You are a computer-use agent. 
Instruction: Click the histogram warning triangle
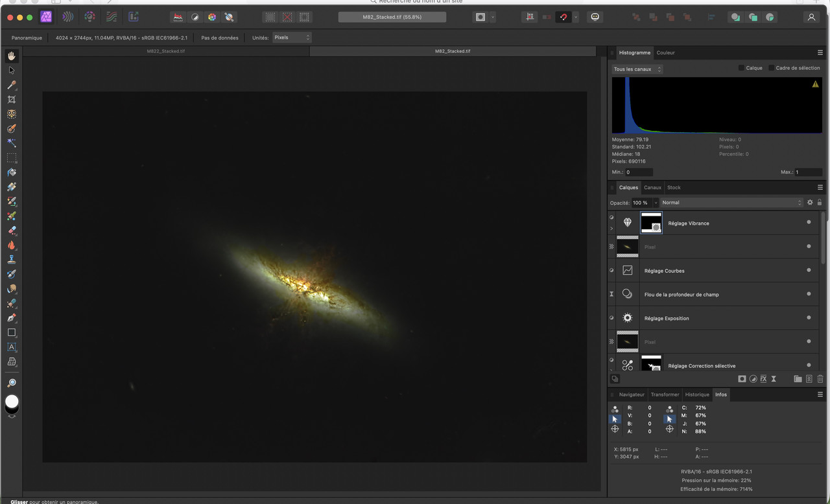[815, 84]
